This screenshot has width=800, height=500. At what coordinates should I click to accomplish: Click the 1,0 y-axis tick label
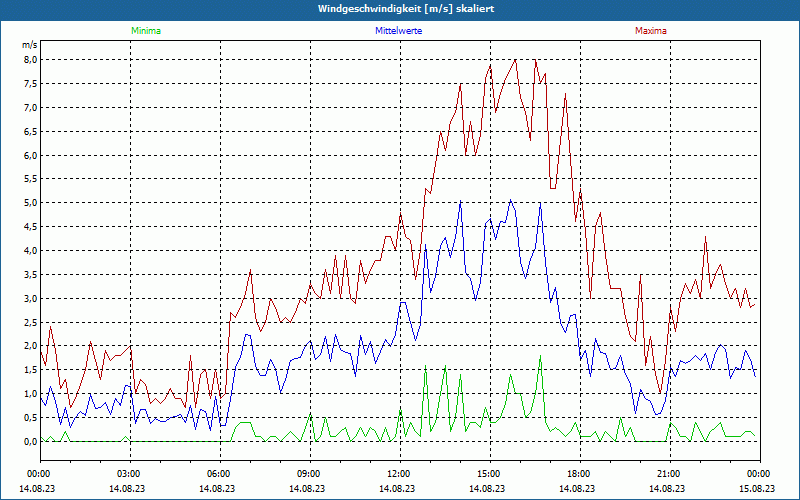[x=29, y=394]
